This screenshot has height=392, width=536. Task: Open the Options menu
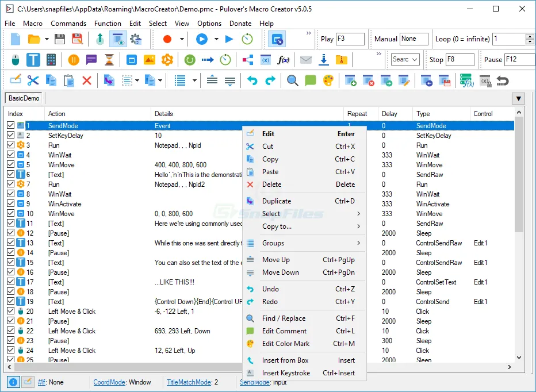(209, 23)
